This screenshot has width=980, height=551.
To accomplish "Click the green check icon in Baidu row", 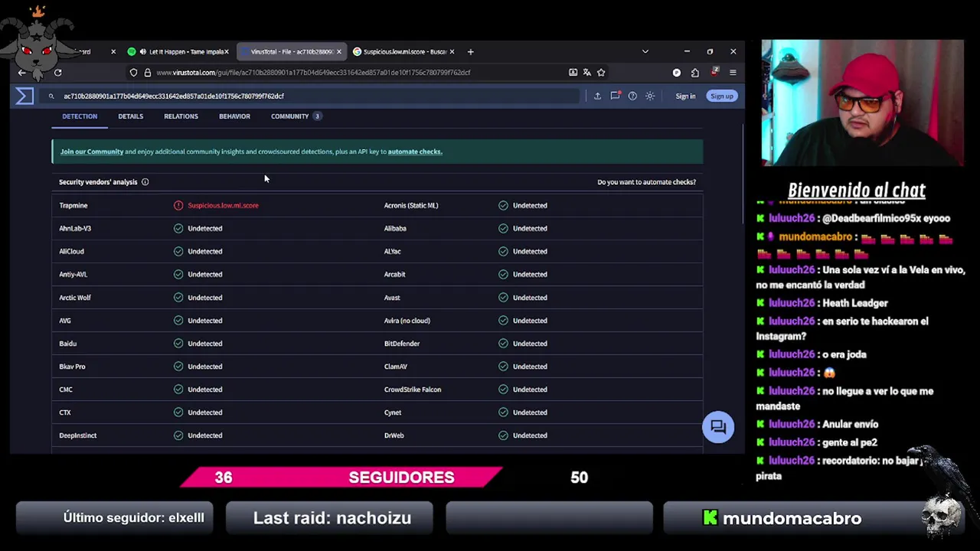I will (178, 343).
